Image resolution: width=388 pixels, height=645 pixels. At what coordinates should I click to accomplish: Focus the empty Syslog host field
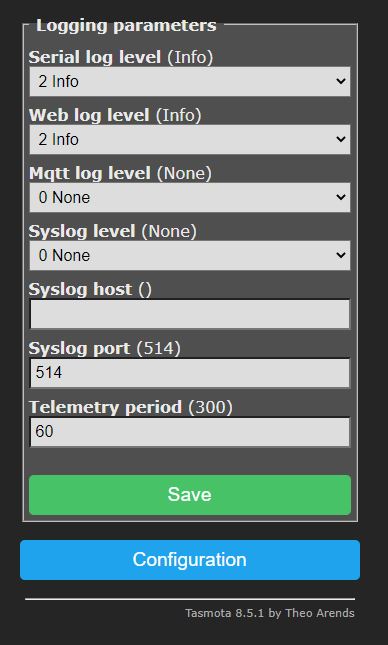[x=190, y=314]
